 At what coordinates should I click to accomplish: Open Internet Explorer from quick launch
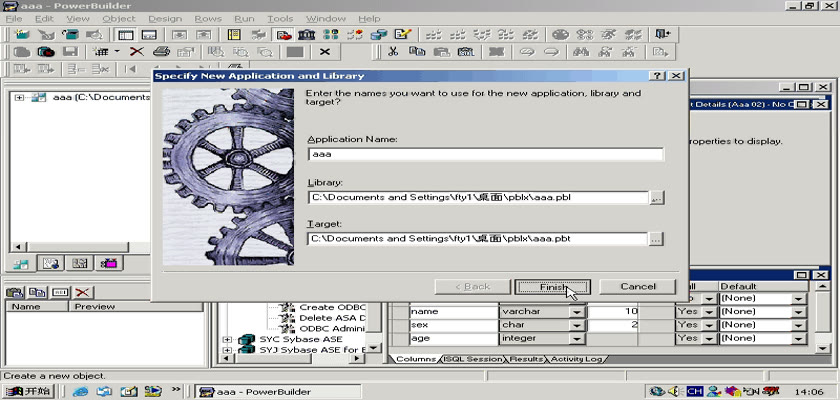(x=80, y=391)
